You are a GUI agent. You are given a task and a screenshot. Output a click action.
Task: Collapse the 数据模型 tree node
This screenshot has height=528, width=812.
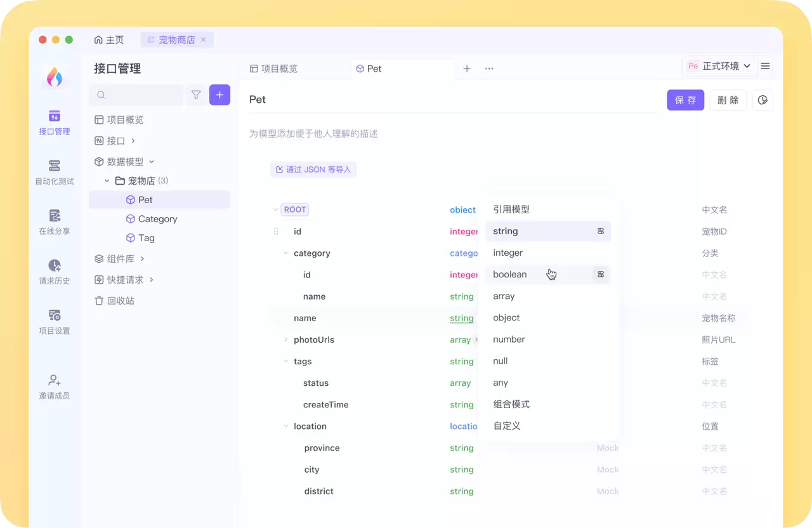point(152,162)
